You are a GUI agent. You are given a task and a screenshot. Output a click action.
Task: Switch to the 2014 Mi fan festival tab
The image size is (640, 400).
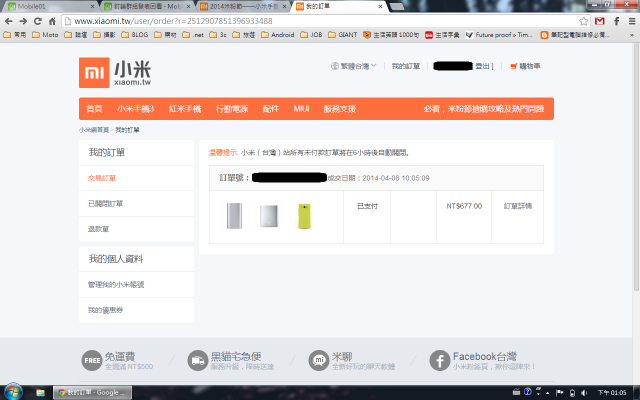point(242,7)
